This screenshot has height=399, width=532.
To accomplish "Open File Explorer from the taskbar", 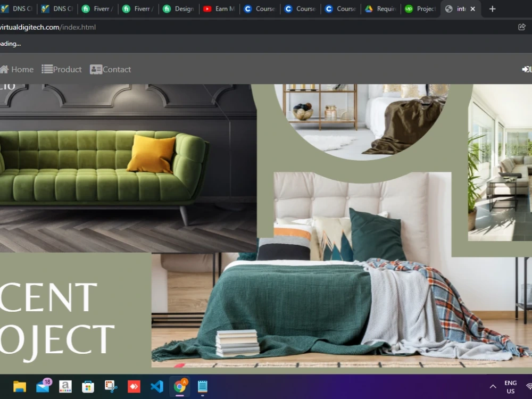I will click(x=20, y=386).
